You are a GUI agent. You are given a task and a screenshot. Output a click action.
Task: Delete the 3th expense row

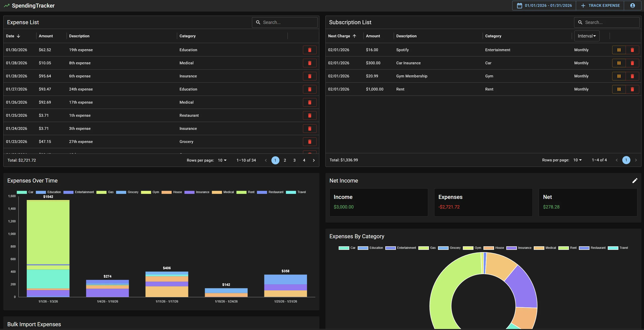click(x=310, y=129)
